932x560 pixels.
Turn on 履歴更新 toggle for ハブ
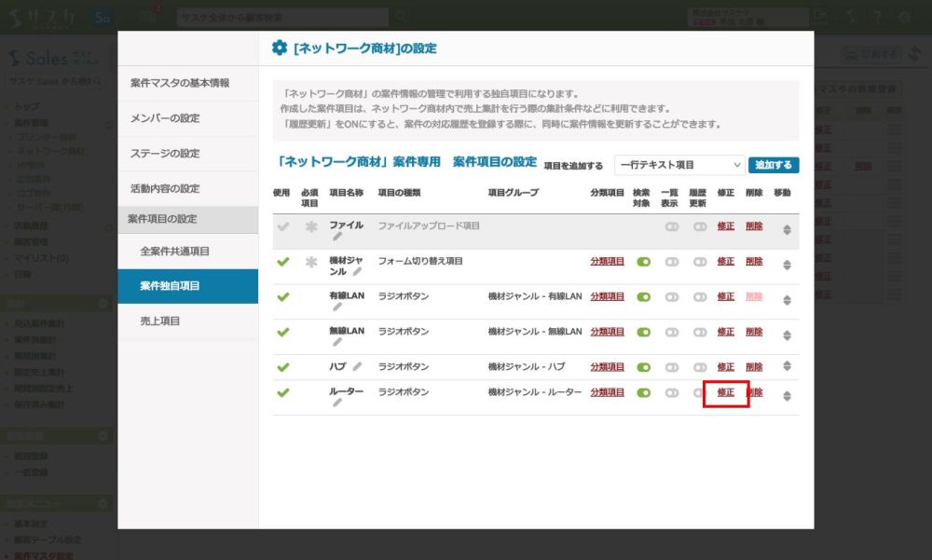point(699,367)
